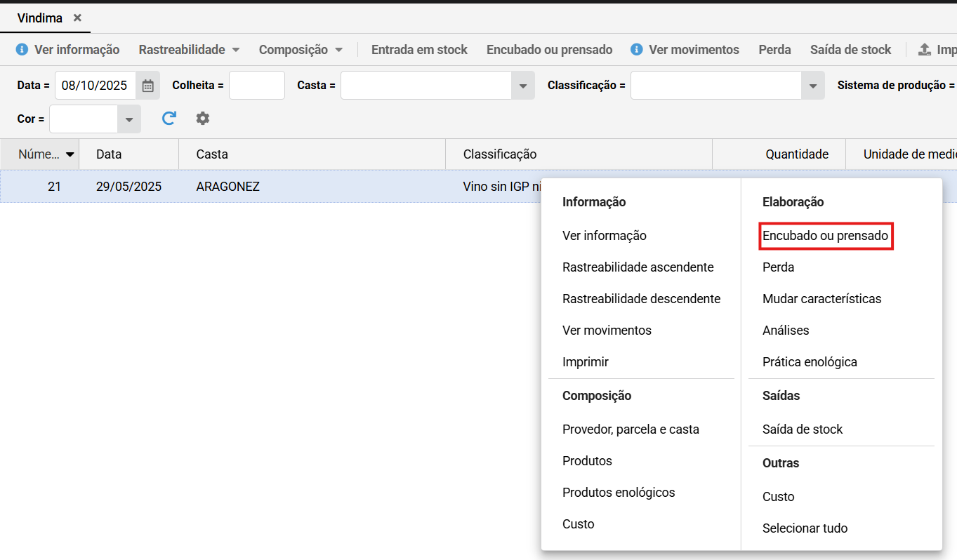Viewport: 957px width, 560px height.
Task: Choose Ver informação from context menu
Action: 605,236
